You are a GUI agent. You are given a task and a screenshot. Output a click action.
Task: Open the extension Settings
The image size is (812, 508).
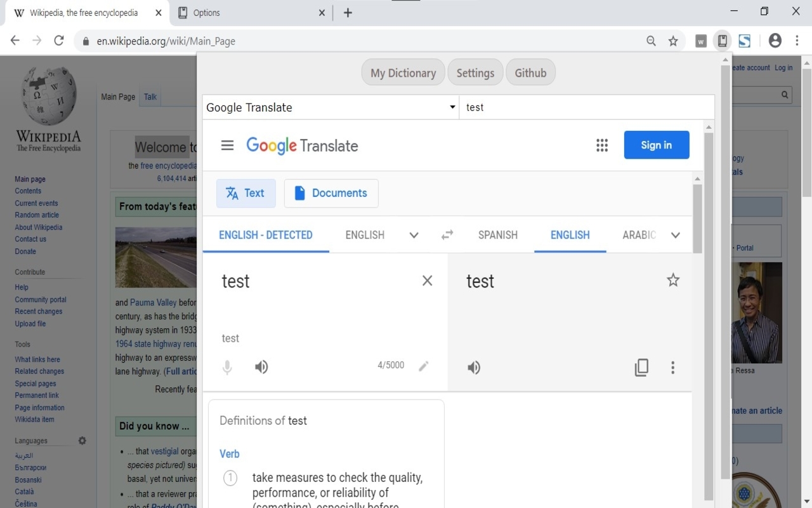click(475, 72)
